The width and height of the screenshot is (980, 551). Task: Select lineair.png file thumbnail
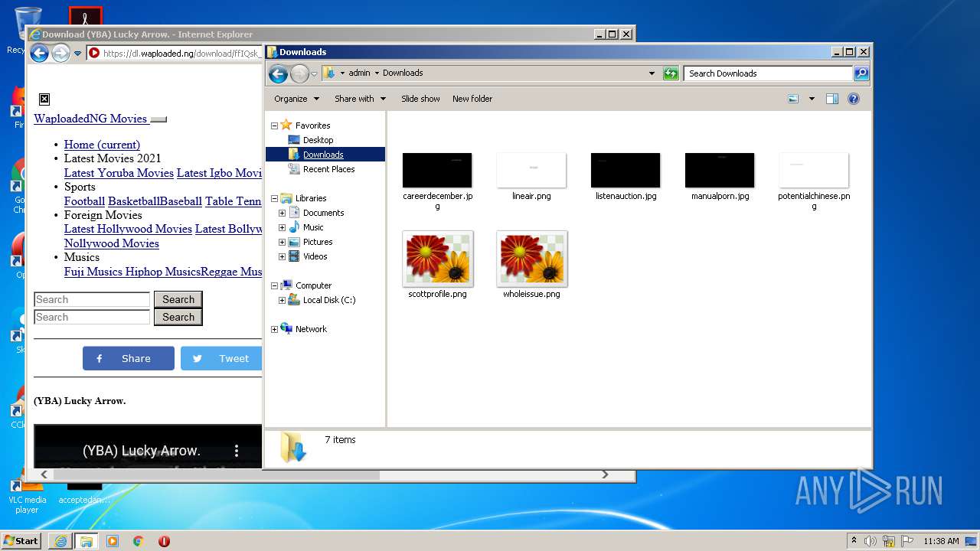pyautogui.click(x=531, y=170)
